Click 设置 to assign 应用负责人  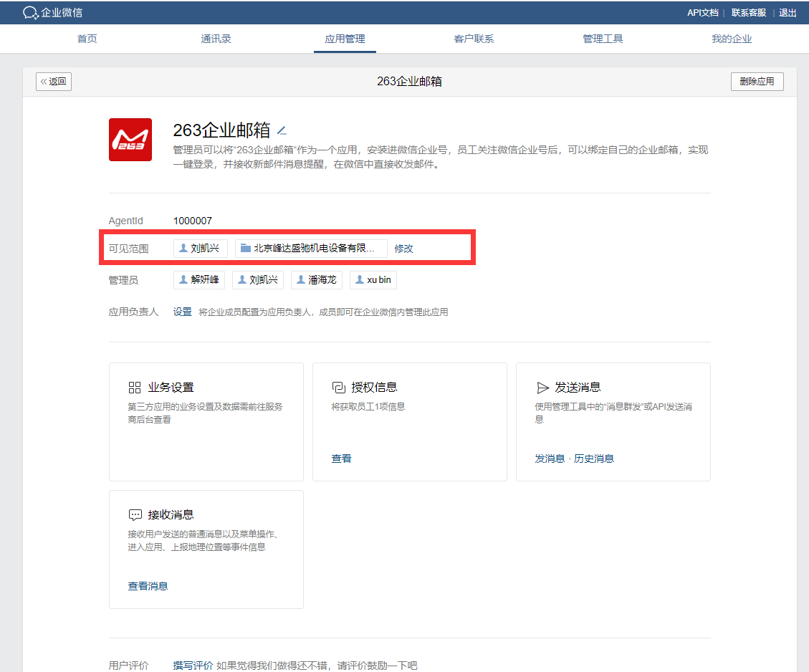[182, 312]
